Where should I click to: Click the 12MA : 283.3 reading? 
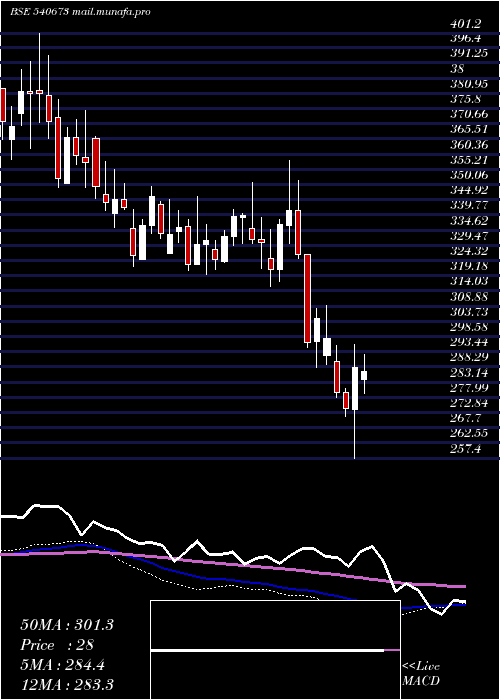(x=67, y=684)
